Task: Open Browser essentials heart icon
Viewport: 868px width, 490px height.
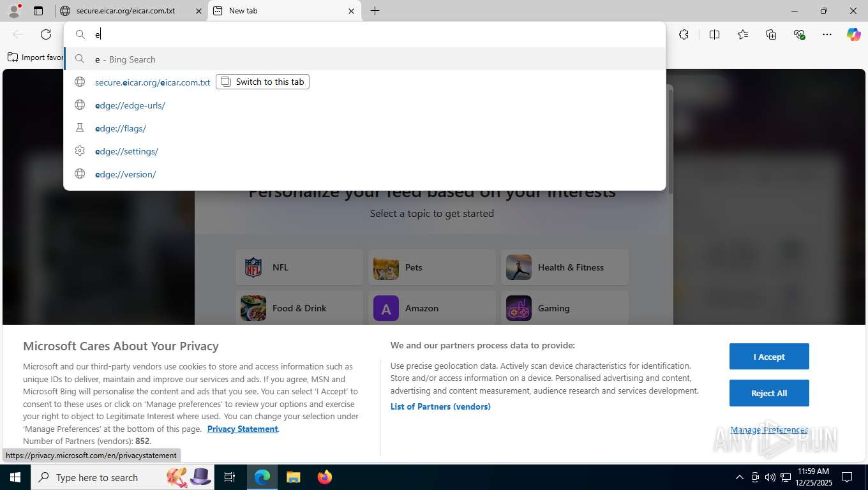Action: tap(799, 34)
